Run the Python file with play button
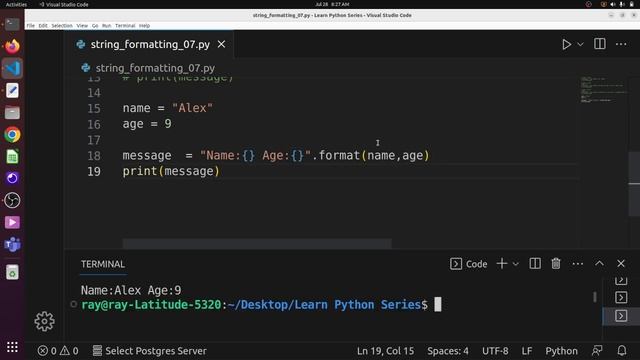640x360 pixels. (x=566, y=44)
